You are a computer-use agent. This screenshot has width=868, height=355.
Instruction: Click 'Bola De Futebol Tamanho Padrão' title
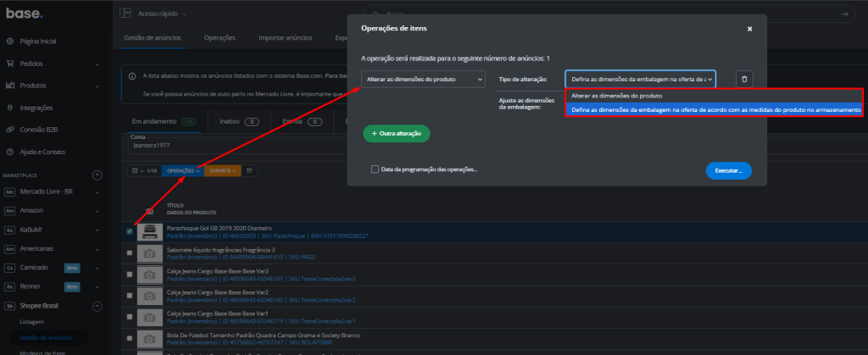[264, 336]
